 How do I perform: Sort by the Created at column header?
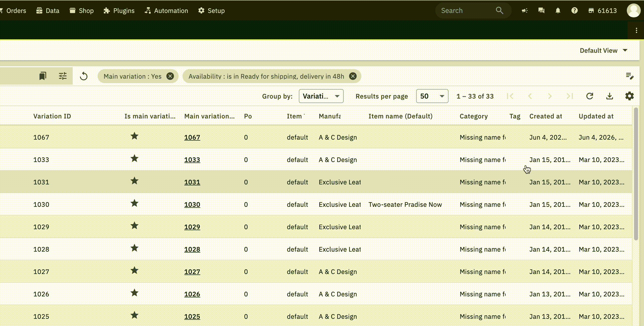pos(545,116)
